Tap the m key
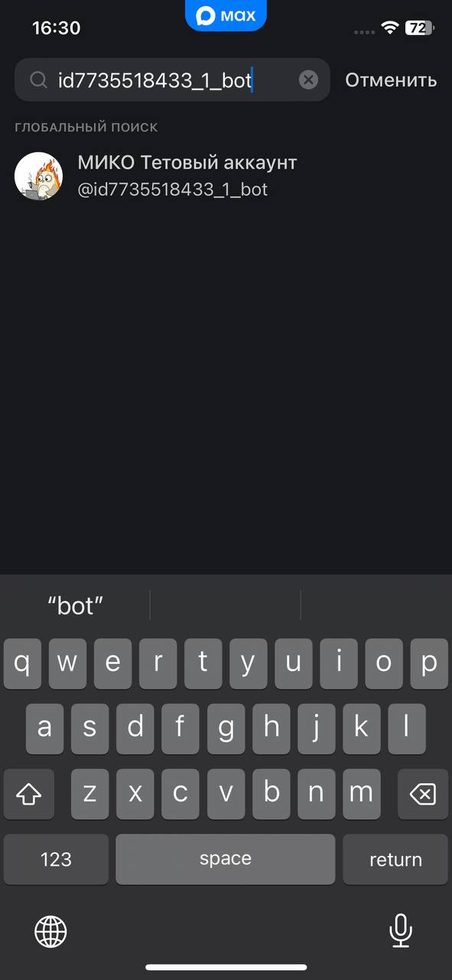The image size is (452, 980). [x=362, y=794]
